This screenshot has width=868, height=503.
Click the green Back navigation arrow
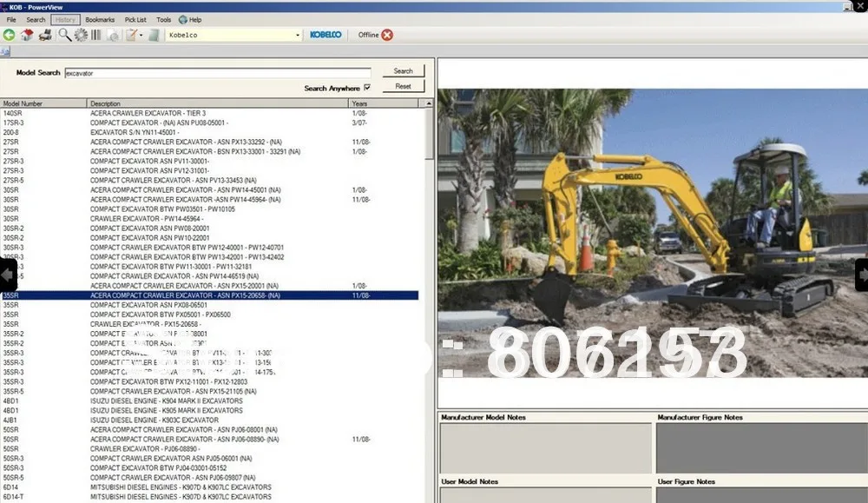coord(7,35)
